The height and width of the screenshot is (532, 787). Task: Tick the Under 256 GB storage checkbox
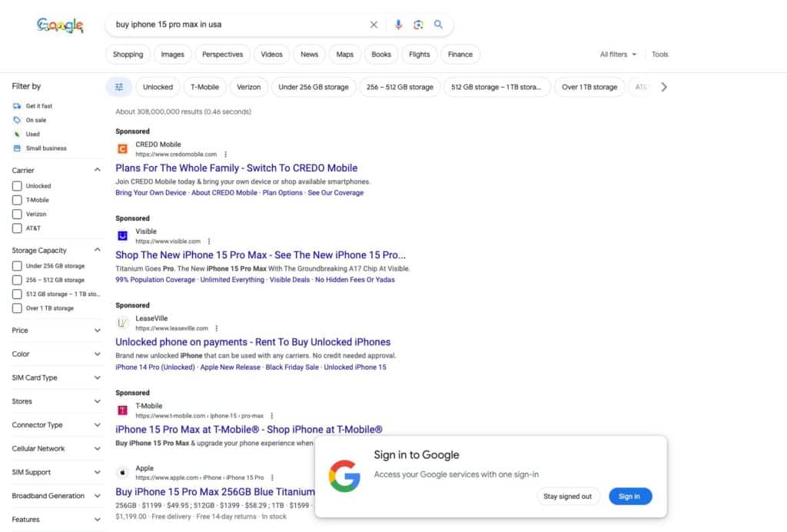(17, 266)
